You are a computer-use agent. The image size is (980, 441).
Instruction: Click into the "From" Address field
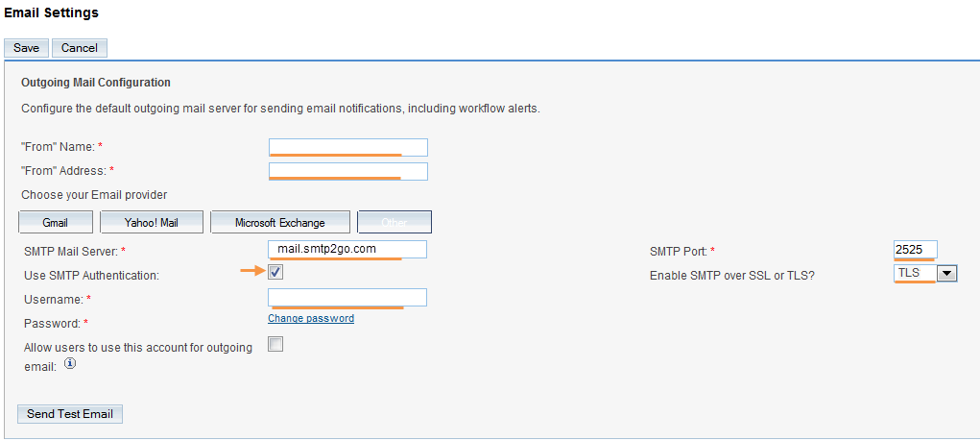click(347, 171)
